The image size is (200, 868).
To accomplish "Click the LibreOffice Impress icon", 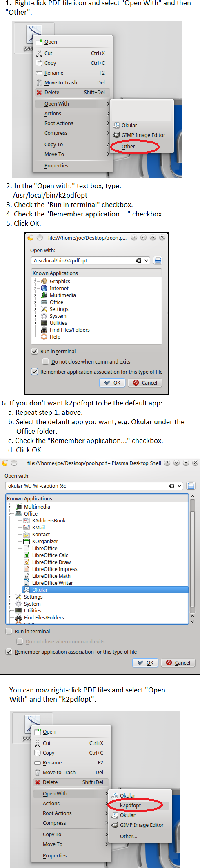I will (x=27, y=569).
